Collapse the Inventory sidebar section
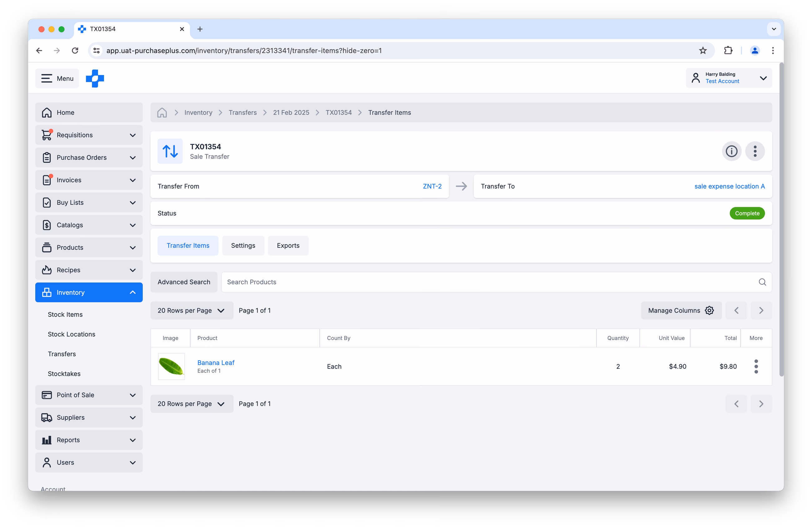The image size is (812, 528). 89,293
